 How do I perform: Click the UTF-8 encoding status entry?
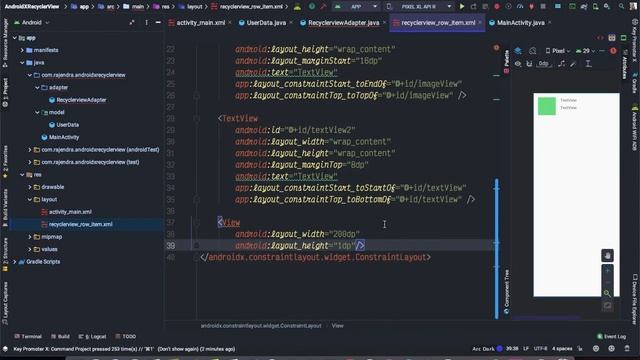point(540,349)
